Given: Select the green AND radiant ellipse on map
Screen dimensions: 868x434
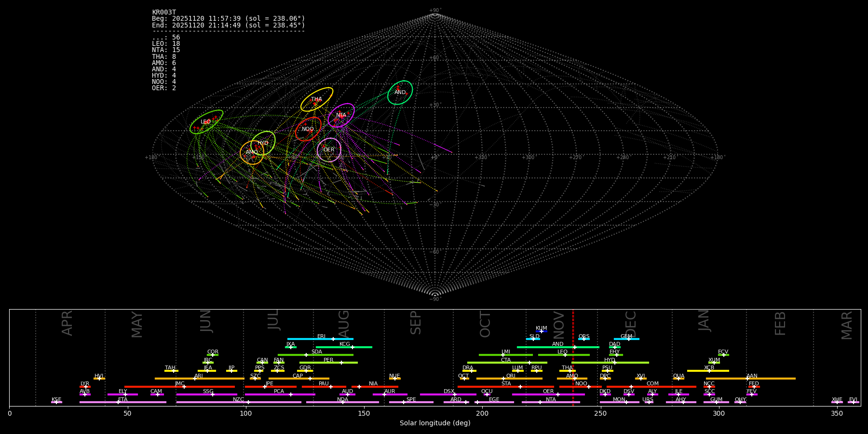Looking at the screenshot, I should coord(400,93).
